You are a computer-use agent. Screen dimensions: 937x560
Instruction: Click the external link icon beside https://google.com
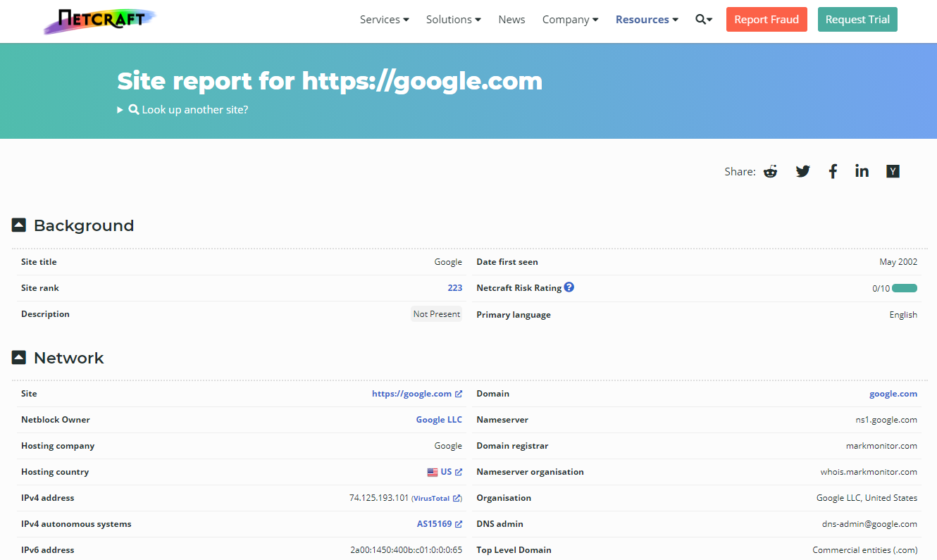pos(459,394)
